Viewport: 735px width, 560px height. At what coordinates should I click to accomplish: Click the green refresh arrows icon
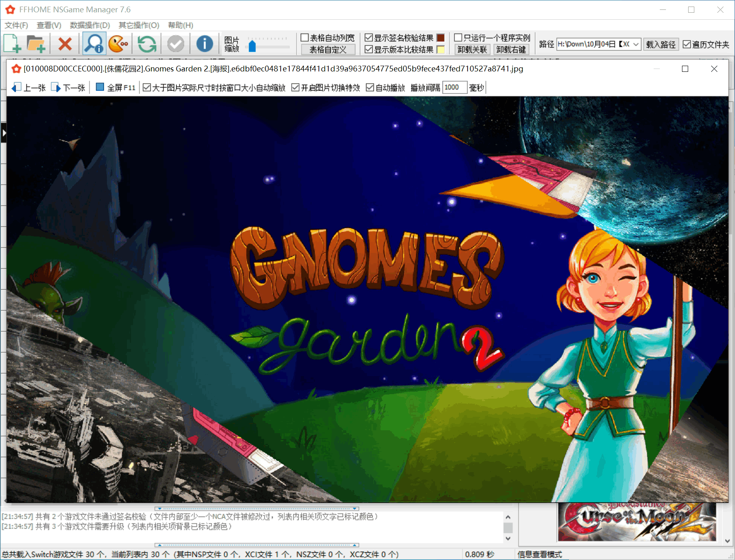147,44
